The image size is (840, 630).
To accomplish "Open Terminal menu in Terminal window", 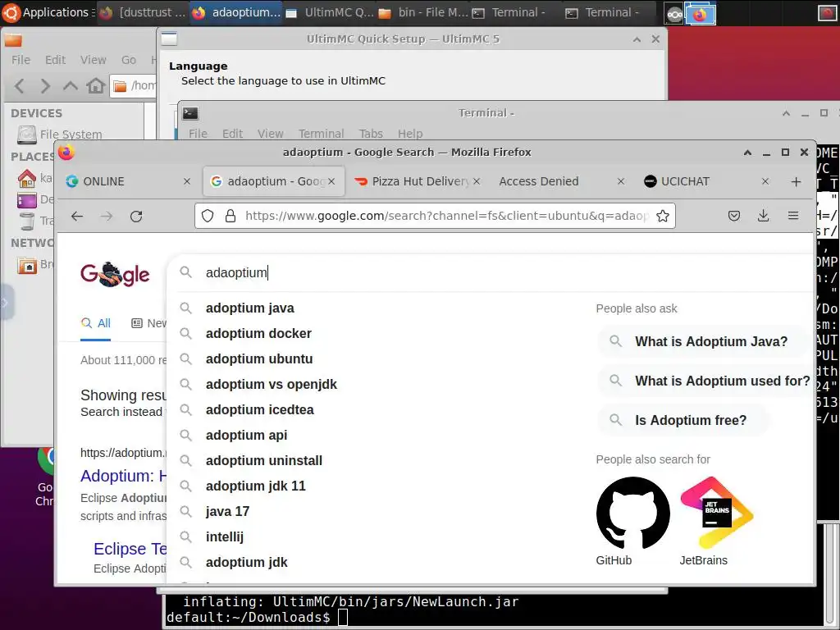I will pyautogui.click(x=321, y=134).
